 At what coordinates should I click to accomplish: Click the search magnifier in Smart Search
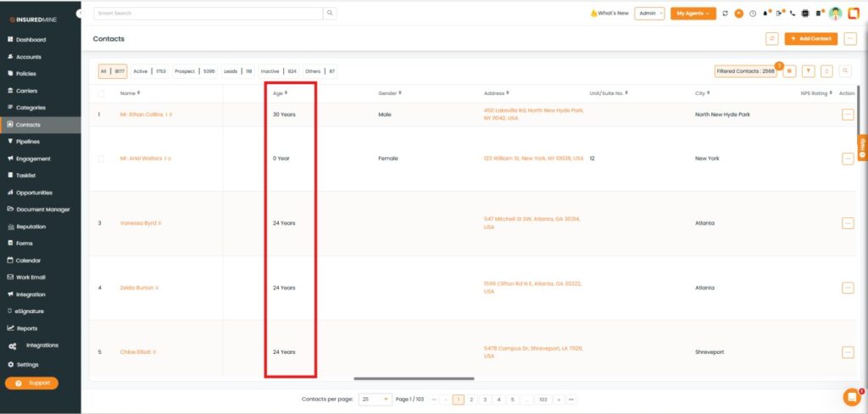coord(330,14)
